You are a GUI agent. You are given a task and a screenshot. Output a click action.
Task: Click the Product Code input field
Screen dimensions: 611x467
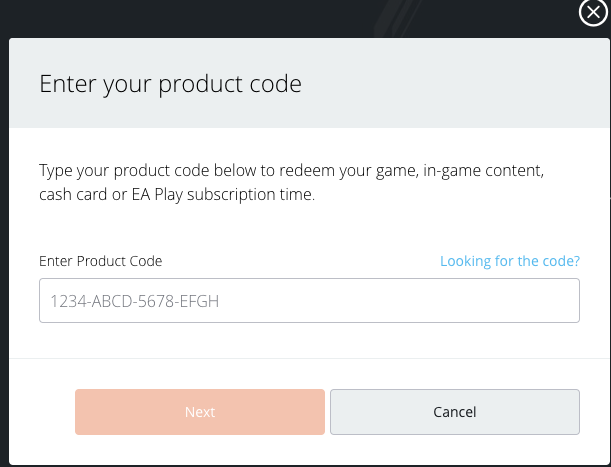pos(309,301)
